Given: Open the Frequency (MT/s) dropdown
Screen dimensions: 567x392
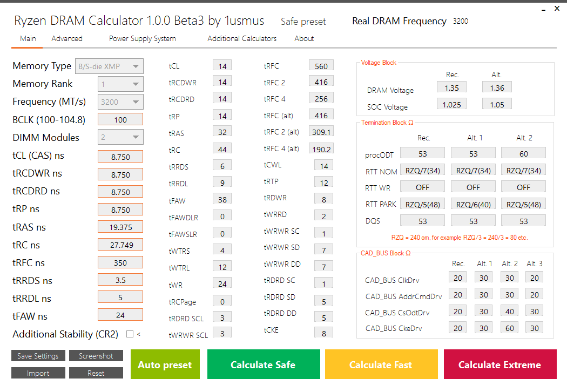Looking at the screenshot, I should tap(120, 102).
